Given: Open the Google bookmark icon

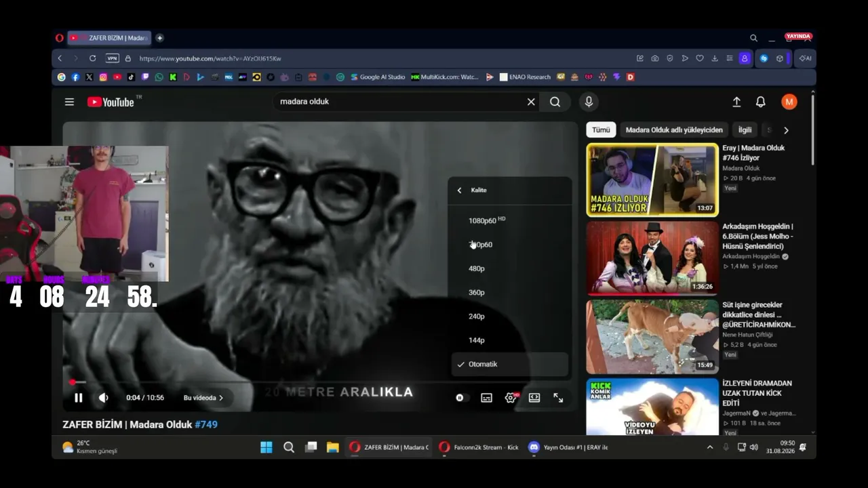Looking at the screenshot, I should coord(62,77).
